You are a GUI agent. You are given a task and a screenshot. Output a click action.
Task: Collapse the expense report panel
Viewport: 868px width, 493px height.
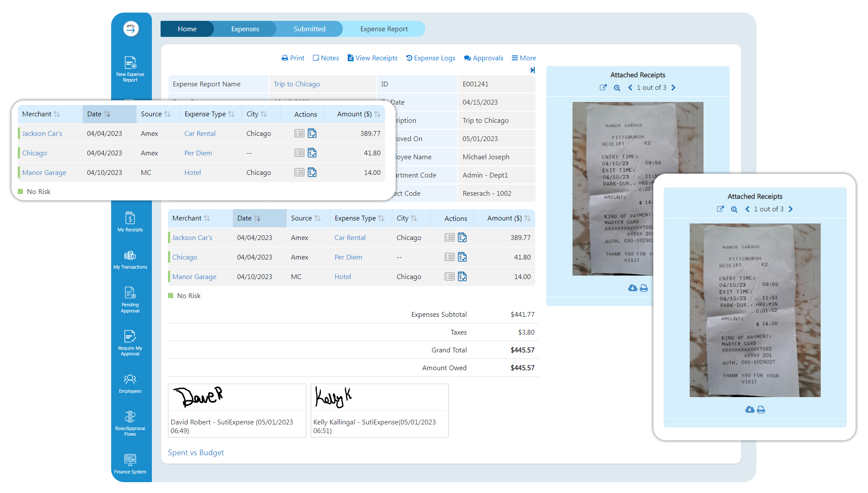tap(533, 70)
